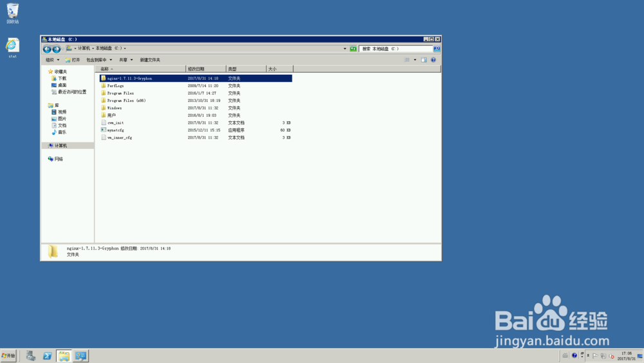Launch PowerShell from taskbar
644x363 pixels.
[x=47, y=356]
